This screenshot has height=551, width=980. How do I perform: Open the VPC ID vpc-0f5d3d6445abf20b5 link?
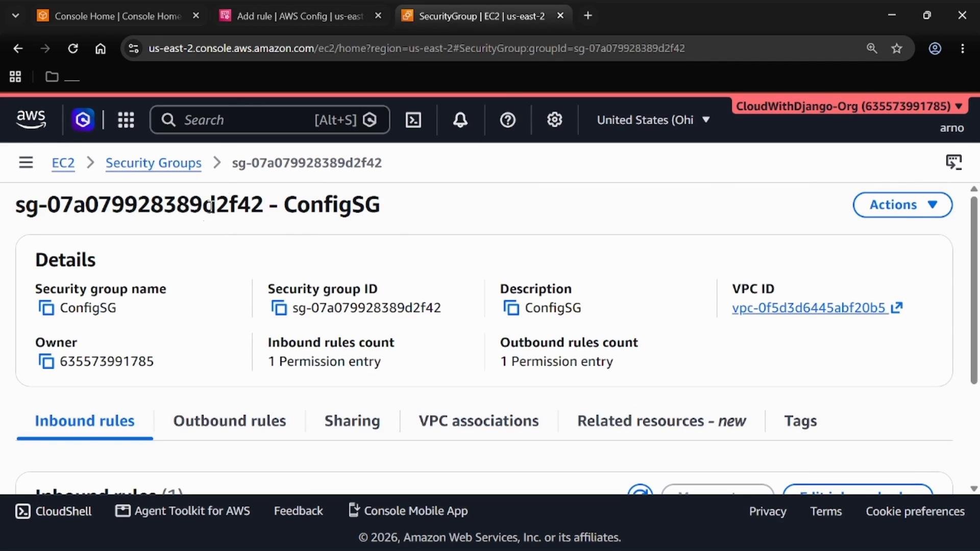click(x=817, y=308)
